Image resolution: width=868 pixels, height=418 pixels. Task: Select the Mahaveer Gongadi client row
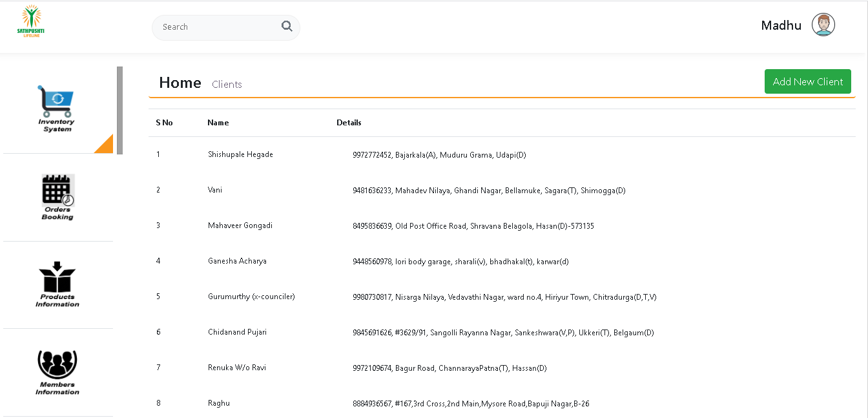click(x=240, y=225)
